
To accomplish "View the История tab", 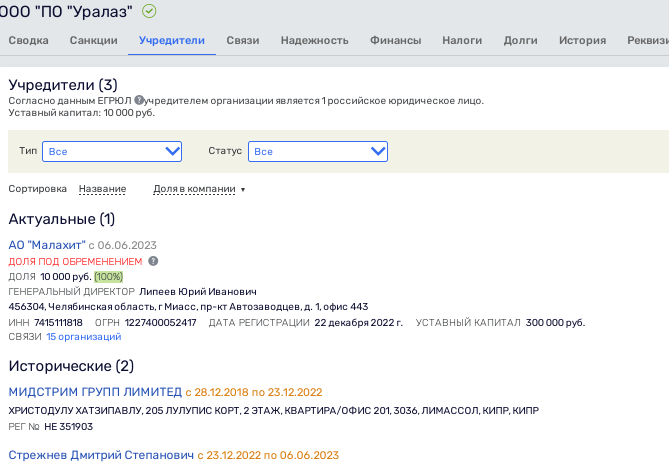I will pos(582,41).
